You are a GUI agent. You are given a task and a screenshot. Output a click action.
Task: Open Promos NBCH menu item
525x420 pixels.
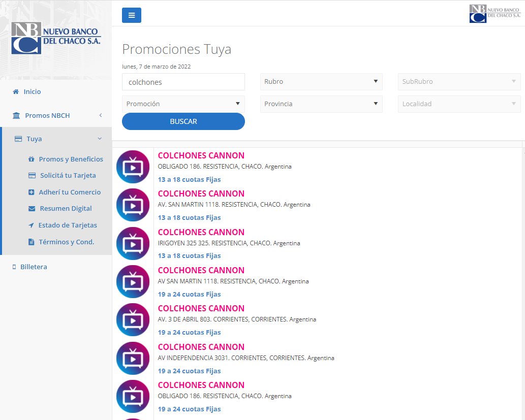(48, 115)
